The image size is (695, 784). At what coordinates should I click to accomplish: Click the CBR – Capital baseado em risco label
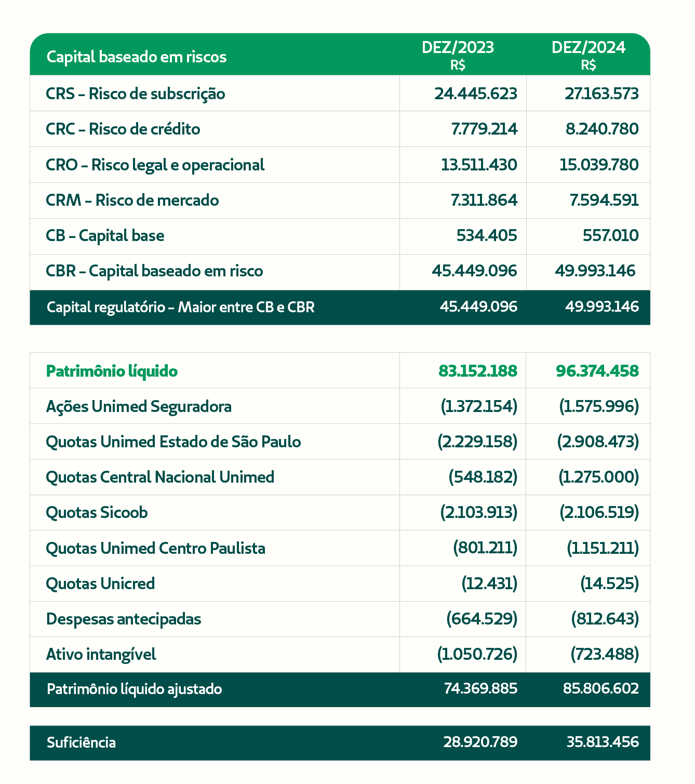coord(154,271)
